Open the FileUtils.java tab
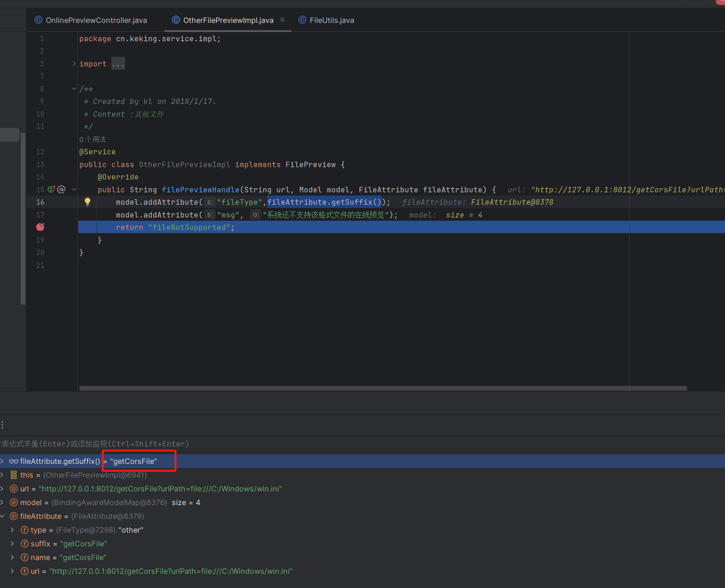725x588 pixels. (x=326, y=20)
